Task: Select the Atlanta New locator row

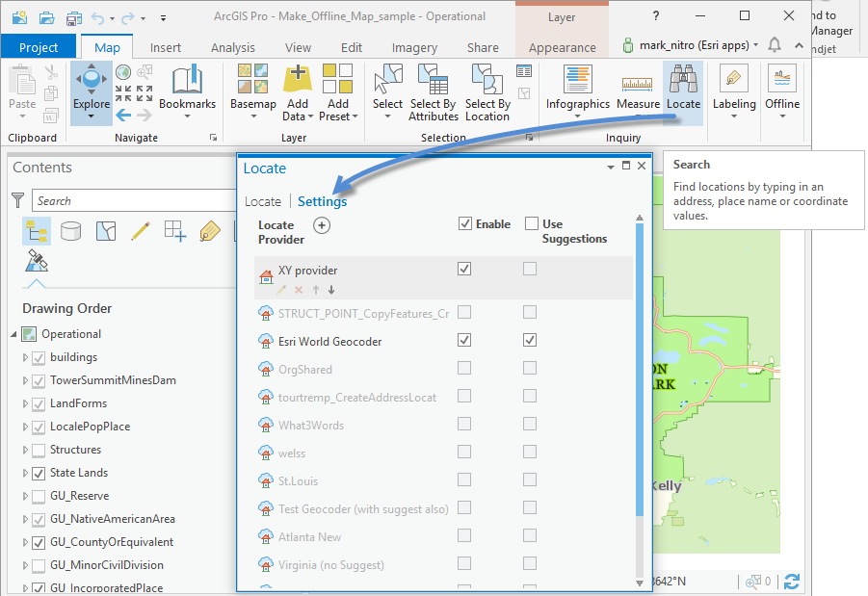Action: pos(309,537)
